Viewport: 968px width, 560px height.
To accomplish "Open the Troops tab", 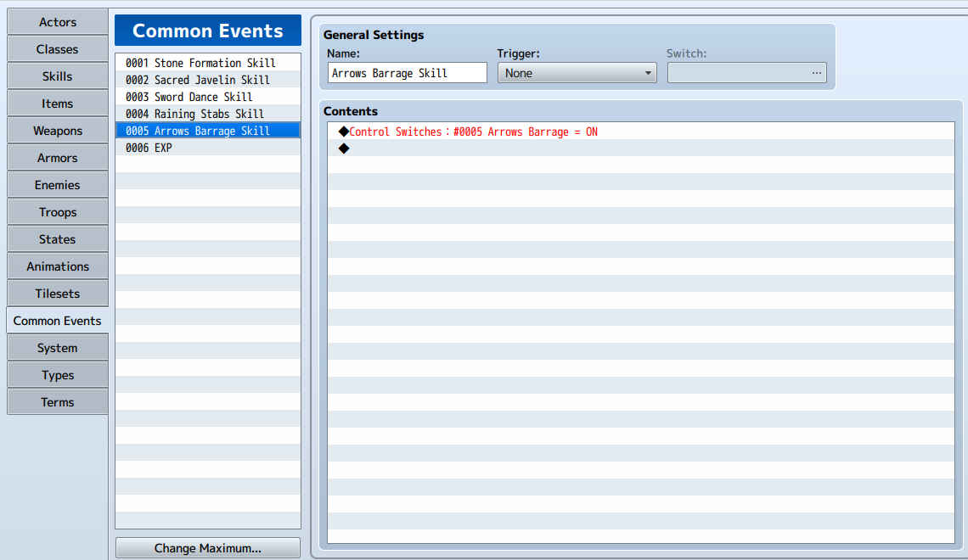I will coord(58,212).
